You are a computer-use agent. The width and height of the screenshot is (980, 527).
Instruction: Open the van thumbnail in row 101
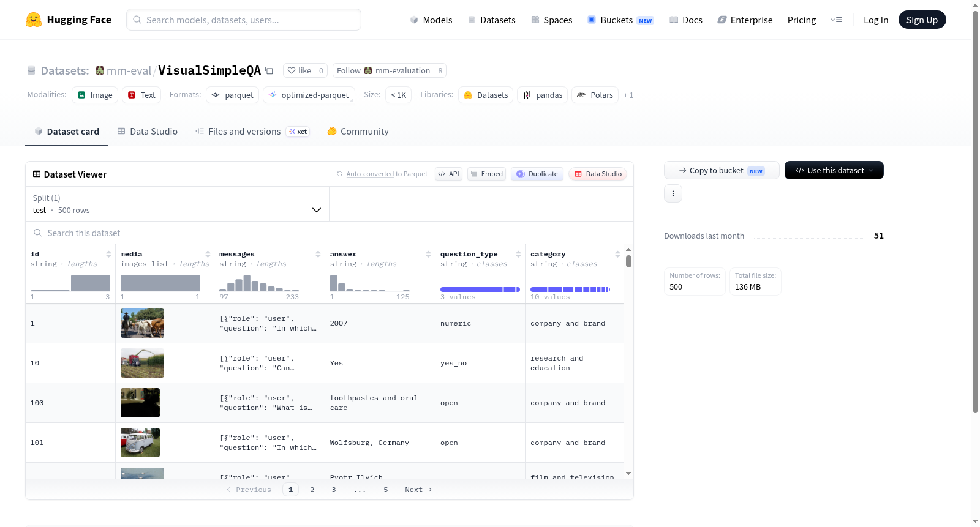click(140, 443)
